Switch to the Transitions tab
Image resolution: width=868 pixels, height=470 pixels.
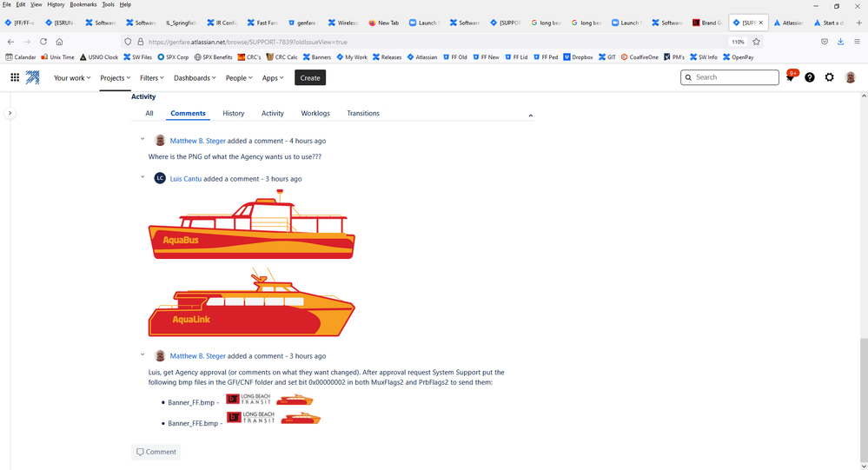(x=363, y=113)
